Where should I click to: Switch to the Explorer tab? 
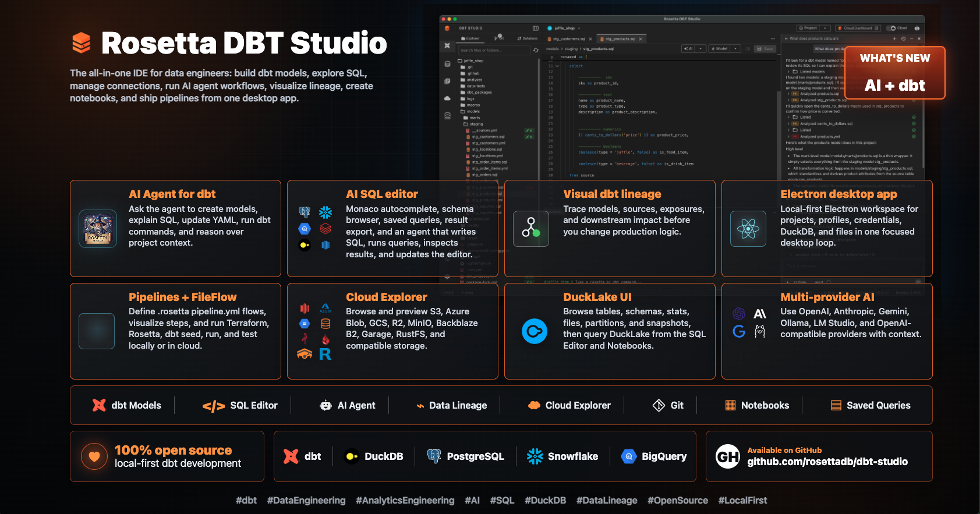click(x=470, y=38)
